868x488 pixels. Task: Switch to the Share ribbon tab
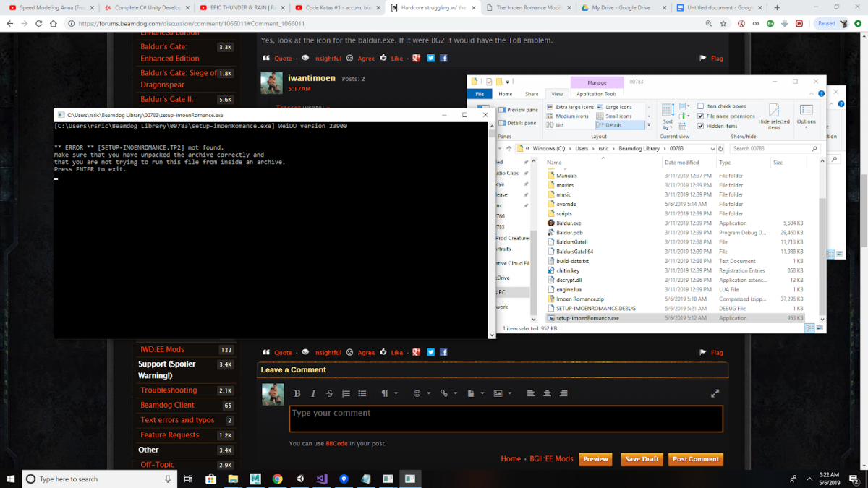pyautogui.click(x=532, y=94)
